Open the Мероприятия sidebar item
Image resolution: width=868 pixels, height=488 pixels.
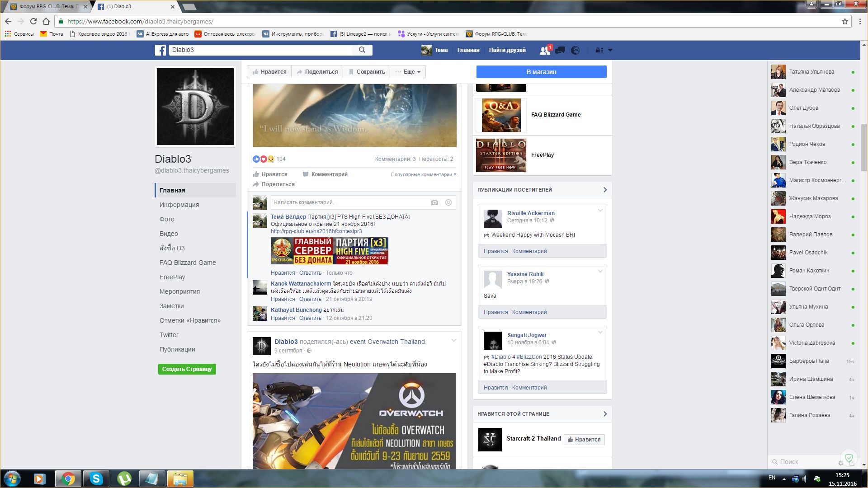(x=179, y=291)
